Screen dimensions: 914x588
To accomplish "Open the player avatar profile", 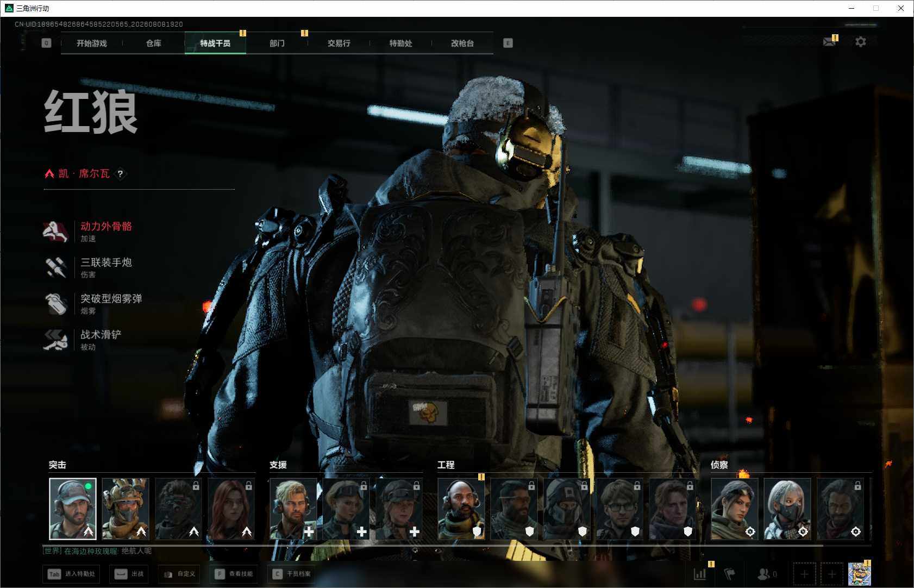I will (x=860, y=574).
